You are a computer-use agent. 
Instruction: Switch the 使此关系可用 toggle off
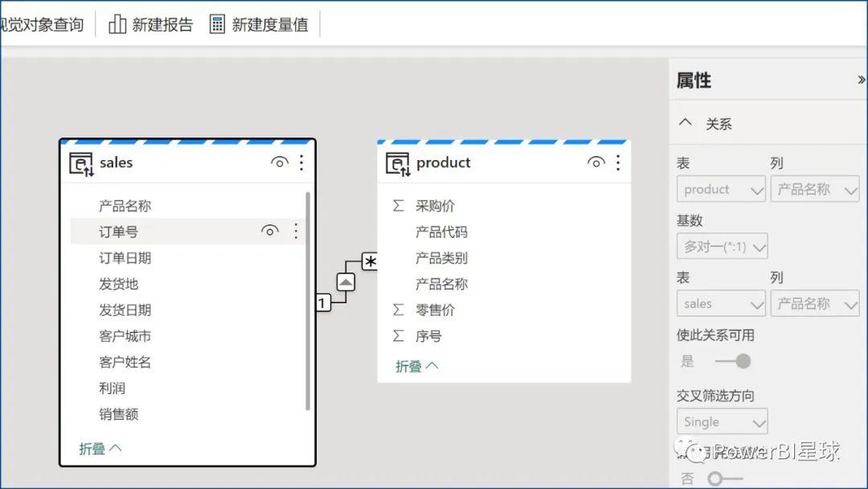click(x=736, y=361)
